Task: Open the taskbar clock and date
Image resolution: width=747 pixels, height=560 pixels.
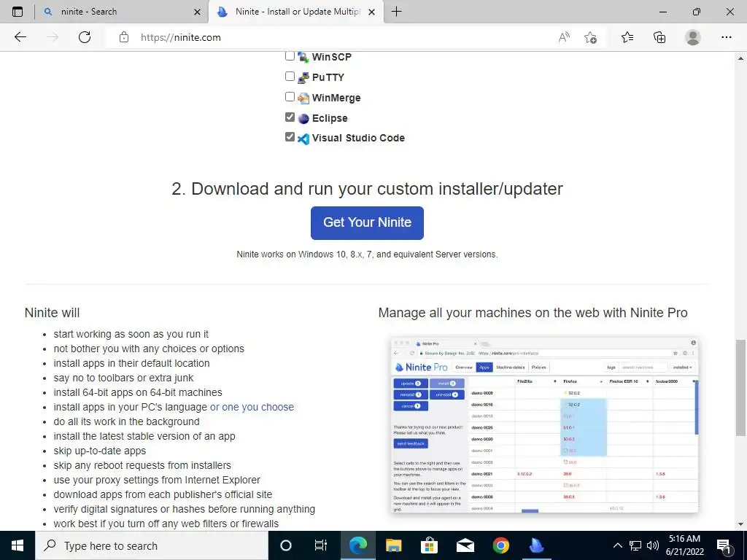Action: 684,545
